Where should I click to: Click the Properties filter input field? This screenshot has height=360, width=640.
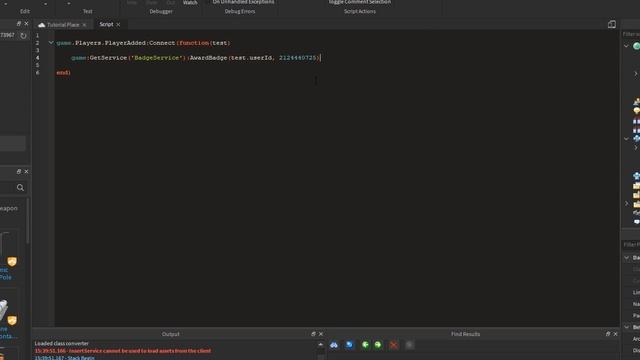tap(631, 244)
